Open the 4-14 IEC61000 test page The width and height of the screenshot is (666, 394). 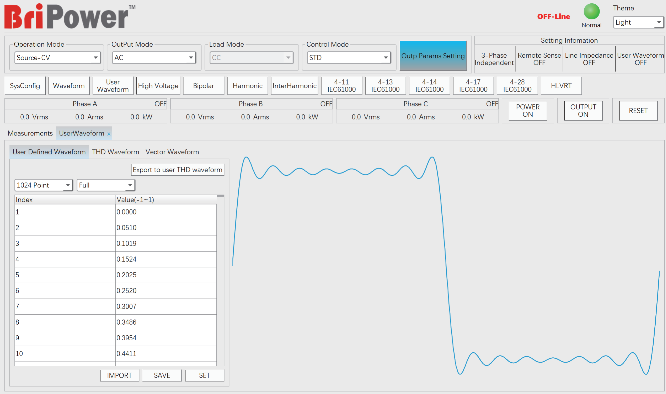click(429, 86)
